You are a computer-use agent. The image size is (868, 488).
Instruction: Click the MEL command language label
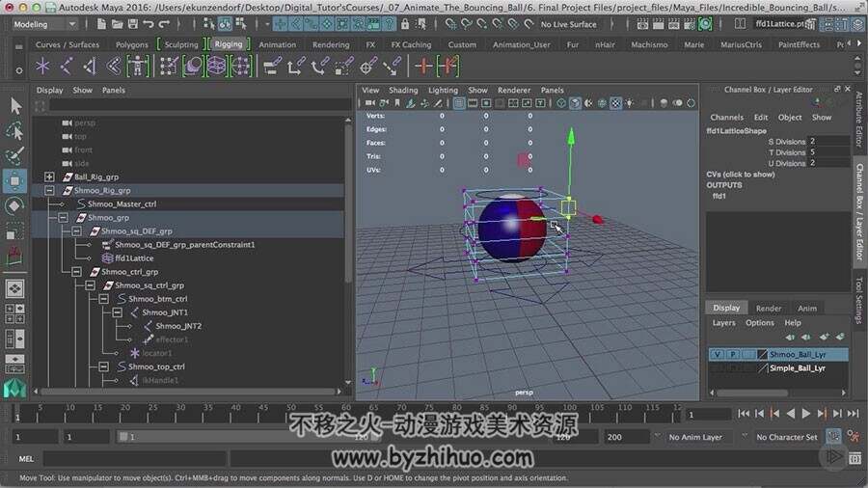[x=26, y=459]
